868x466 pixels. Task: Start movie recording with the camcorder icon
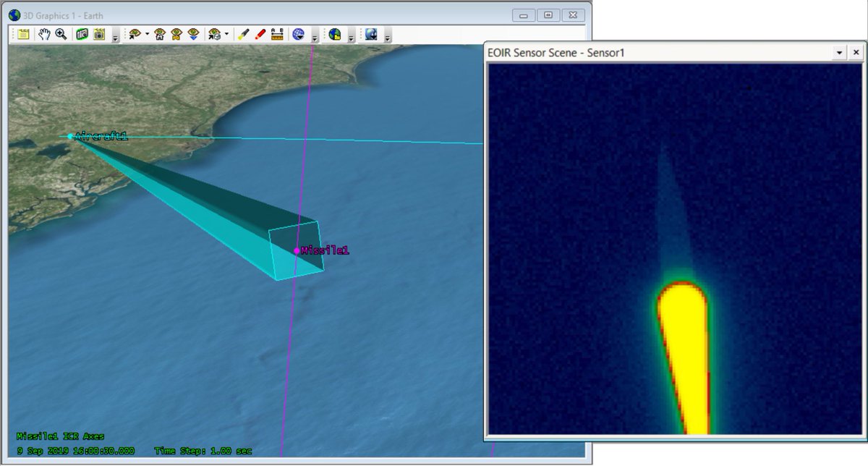[80, 34]
